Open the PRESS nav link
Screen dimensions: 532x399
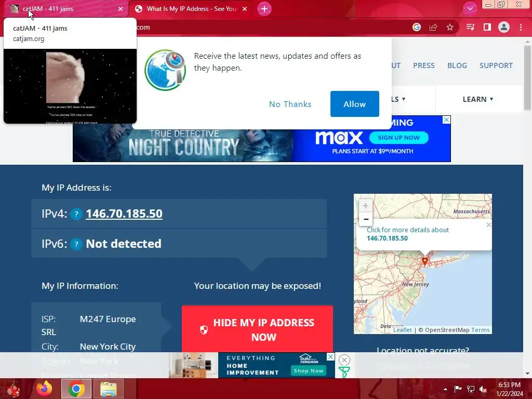424,65
